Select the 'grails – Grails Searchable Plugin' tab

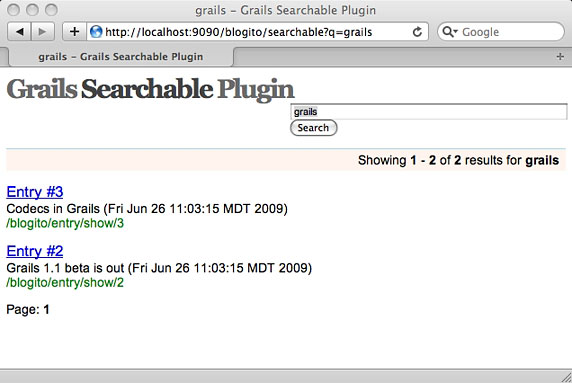pos(121,57)
